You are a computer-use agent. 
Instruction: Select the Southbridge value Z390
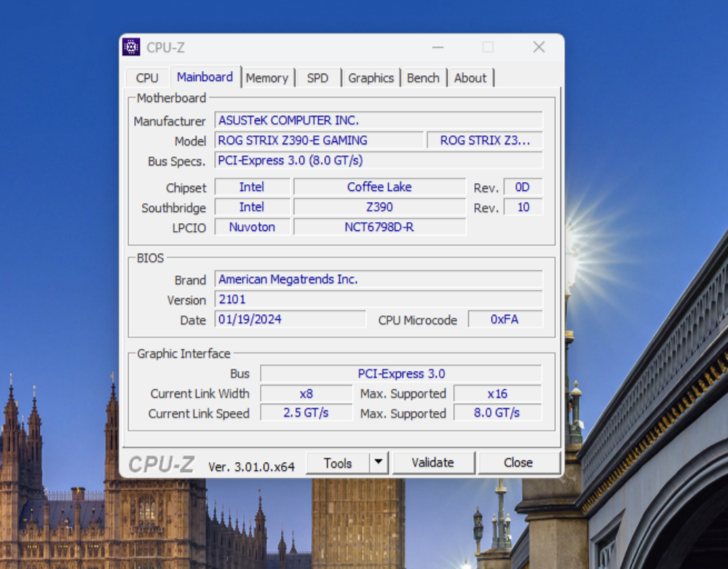click(379, 207)
